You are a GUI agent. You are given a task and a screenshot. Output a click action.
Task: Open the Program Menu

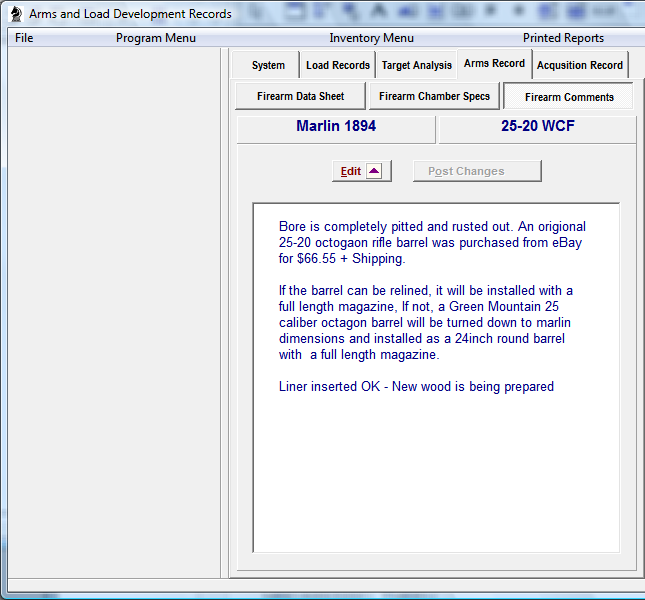(x=155, y=38)
